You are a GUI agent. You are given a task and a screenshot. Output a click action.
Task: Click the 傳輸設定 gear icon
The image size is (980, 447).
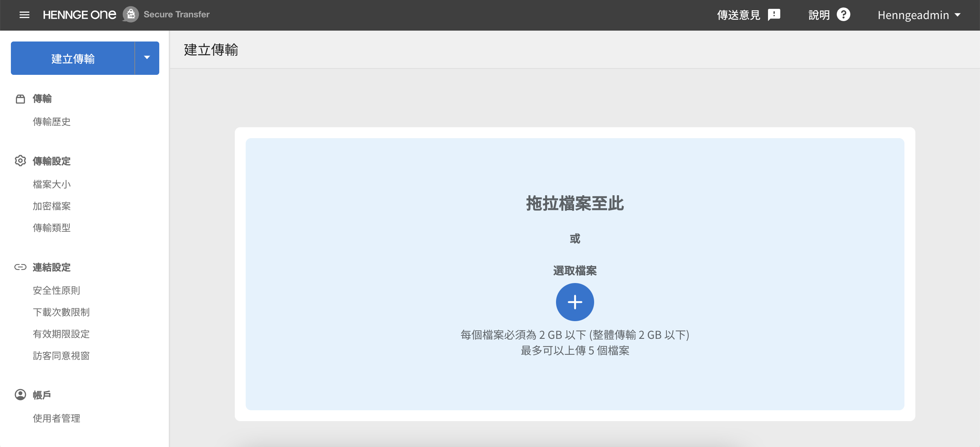pos(20,161)
